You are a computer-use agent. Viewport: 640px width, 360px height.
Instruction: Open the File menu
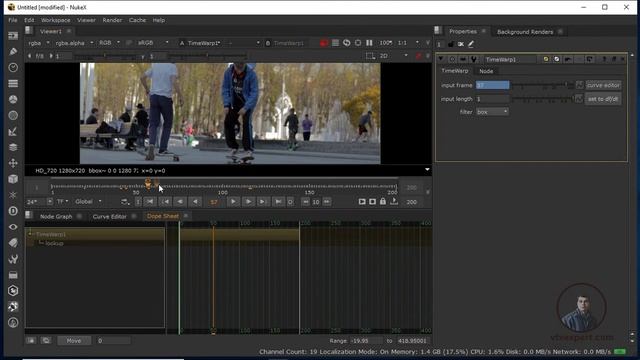point(13,20)
